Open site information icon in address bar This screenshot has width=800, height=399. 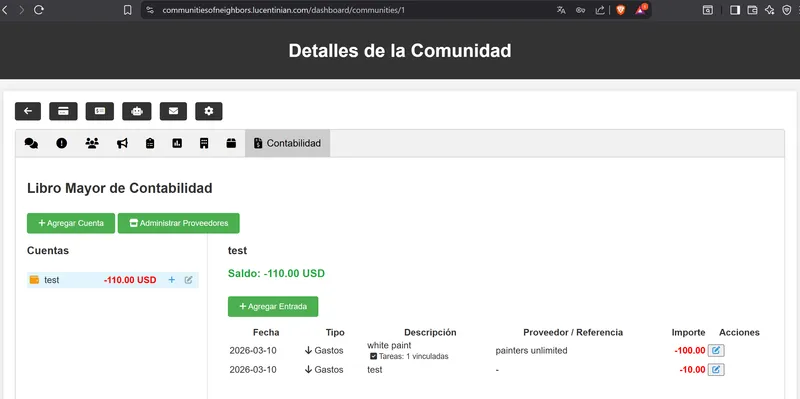(x=150, y=10)
